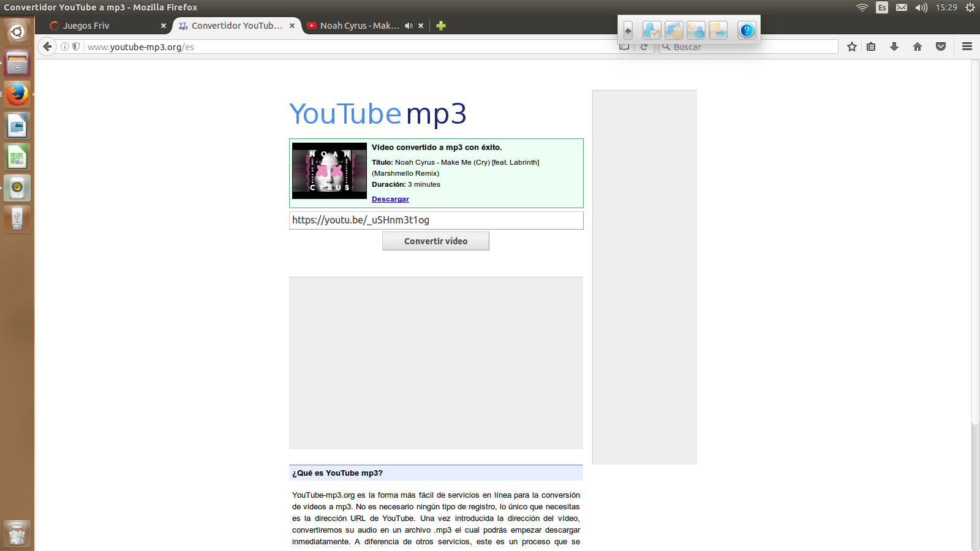Open the system power gear menu
980x551 pixels.
tap(970, 7)
